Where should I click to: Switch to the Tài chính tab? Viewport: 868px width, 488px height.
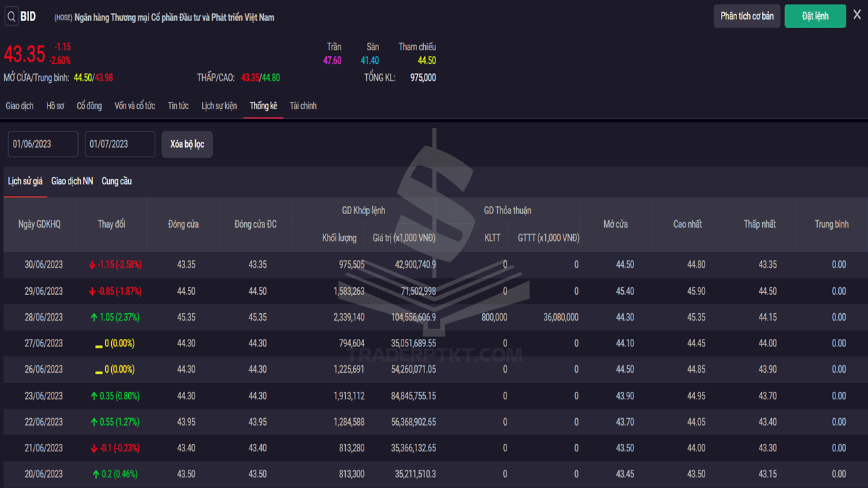pyautogui.click(x=303, y=106)
